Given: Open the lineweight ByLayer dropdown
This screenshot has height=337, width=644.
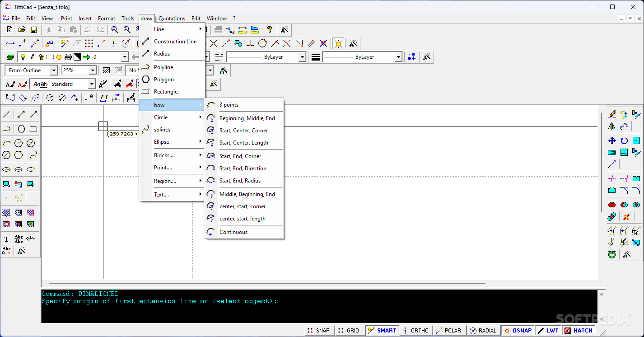Looking at the screenshot, I should (x=398, y=57).
